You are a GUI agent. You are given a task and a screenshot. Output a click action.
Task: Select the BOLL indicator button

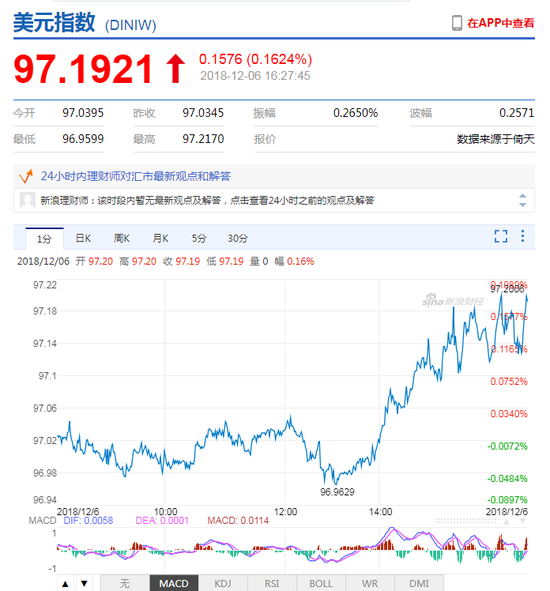click(321, 583)
